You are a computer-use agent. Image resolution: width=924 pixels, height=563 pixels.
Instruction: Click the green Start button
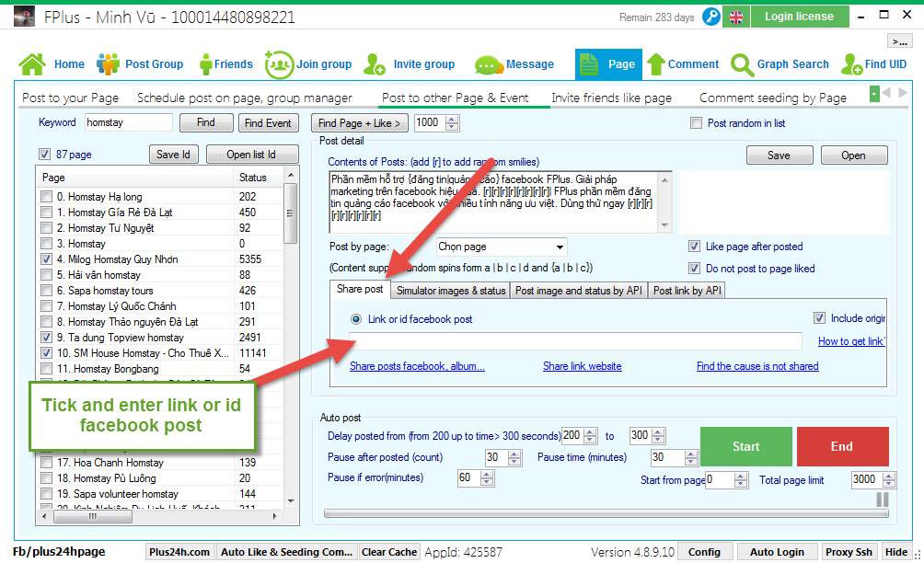coord(746,446)
